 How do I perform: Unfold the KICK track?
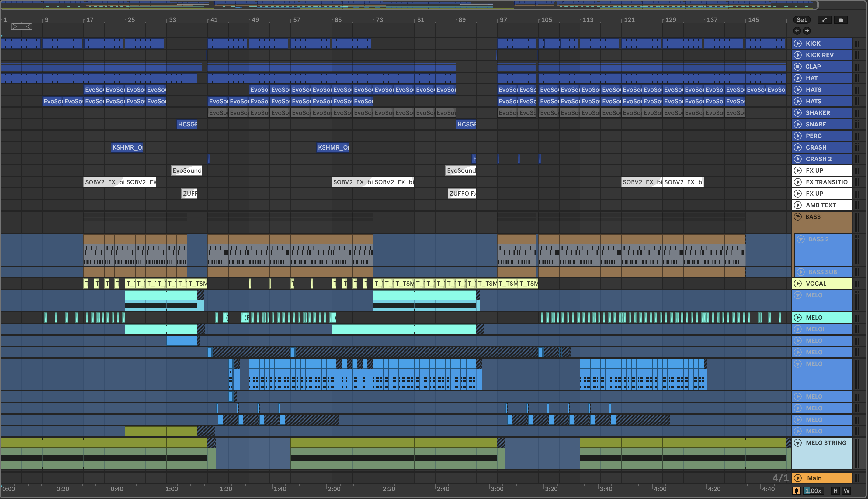[x=798, y=43]
